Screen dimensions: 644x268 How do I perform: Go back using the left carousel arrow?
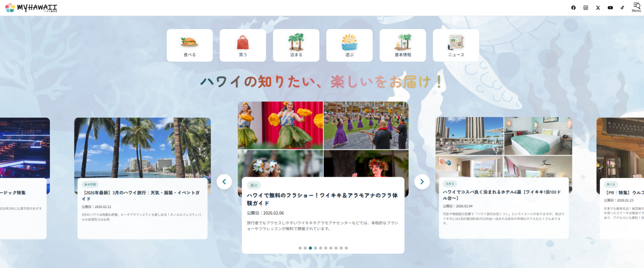click(224, 181)
